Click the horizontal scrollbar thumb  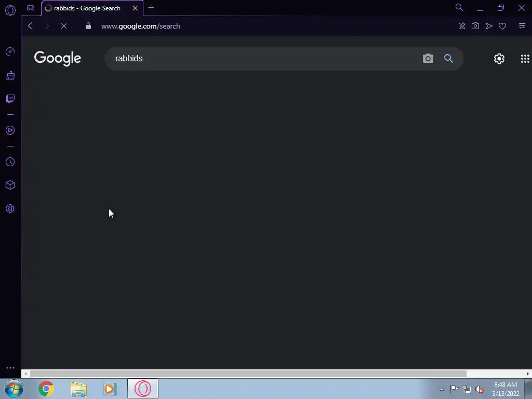(x=248, y=374)
